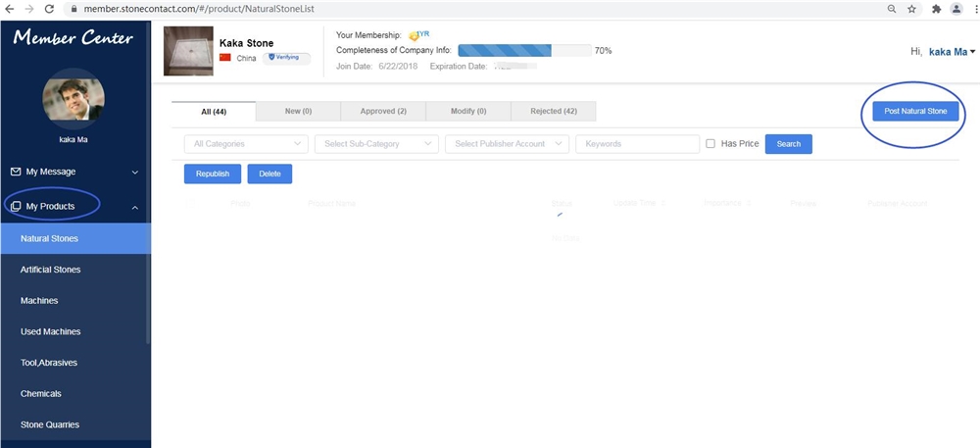Click the Publisher Account column header
Viewport: 980px width, 448px height.
pos(898,203)
